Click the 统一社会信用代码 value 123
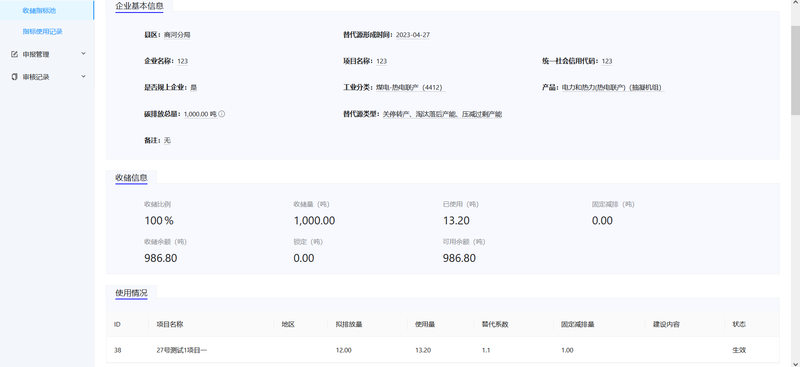The height and width of the screenshot is (367, 800). point(607,61)
